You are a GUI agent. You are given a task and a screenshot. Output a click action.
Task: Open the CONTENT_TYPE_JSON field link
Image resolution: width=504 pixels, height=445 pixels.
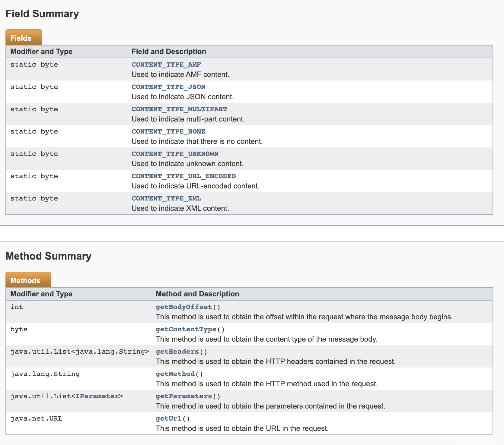tap(168, 87)
